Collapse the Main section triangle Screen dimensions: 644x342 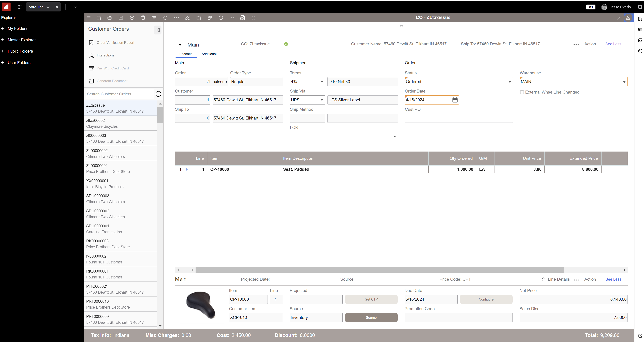pyautogui.click(x=180, y=45)
